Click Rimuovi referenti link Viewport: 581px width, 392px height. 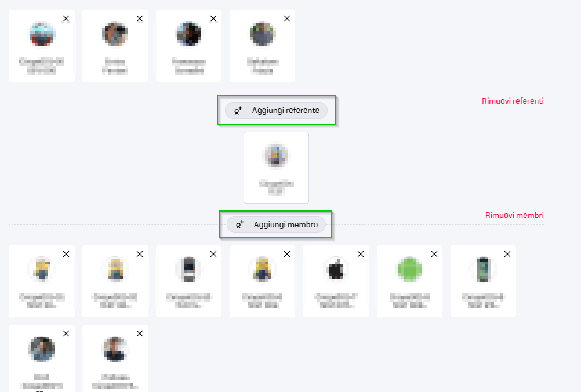click(x=513, y=101)
